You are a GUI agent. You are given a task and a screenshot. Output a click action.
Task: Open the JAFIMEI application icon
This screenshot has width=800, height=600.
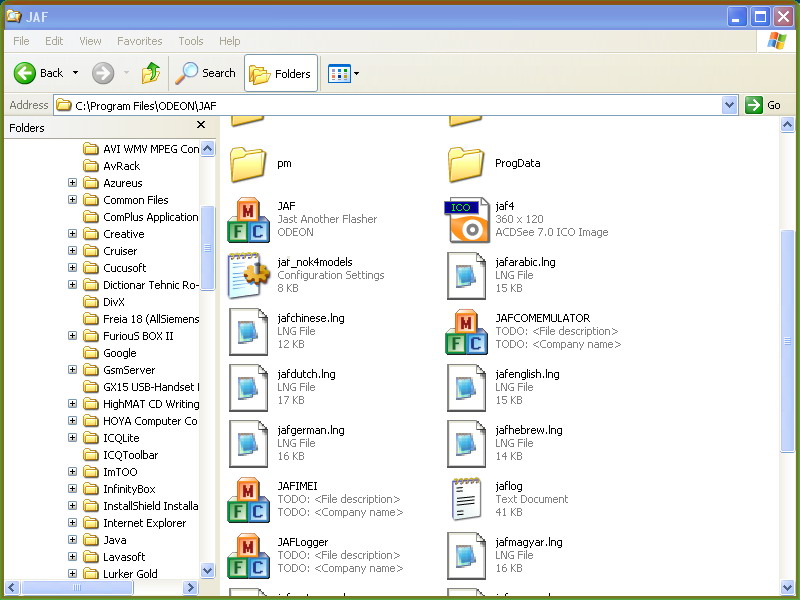click(248, 500)
